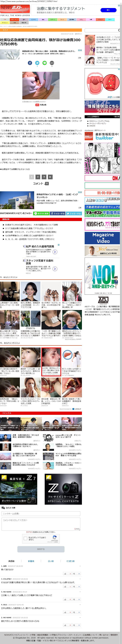
Task: Open the グラビア navigation tab
Action: pos(100,20)
